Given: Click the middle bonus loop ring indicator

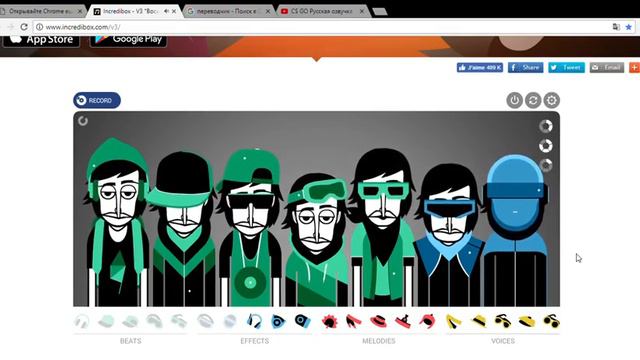Looking at the screenshot, I should pyautogui.click(x=546, y=146).
